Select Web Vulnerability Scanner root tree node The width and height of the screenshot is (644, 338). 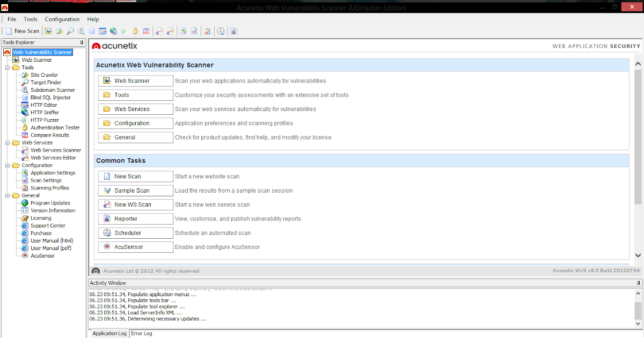[42, 53]
